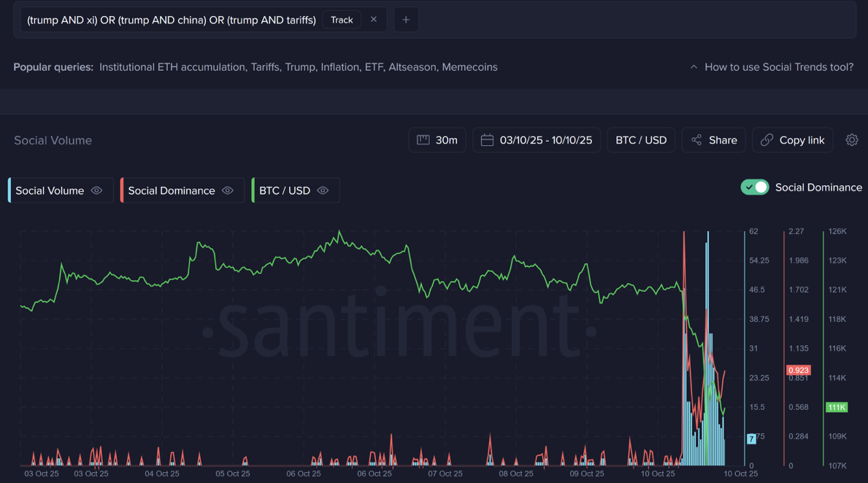Hide the Social Volume series with its eye icon
Screen dimensions: 868x483
click(96, 190)
